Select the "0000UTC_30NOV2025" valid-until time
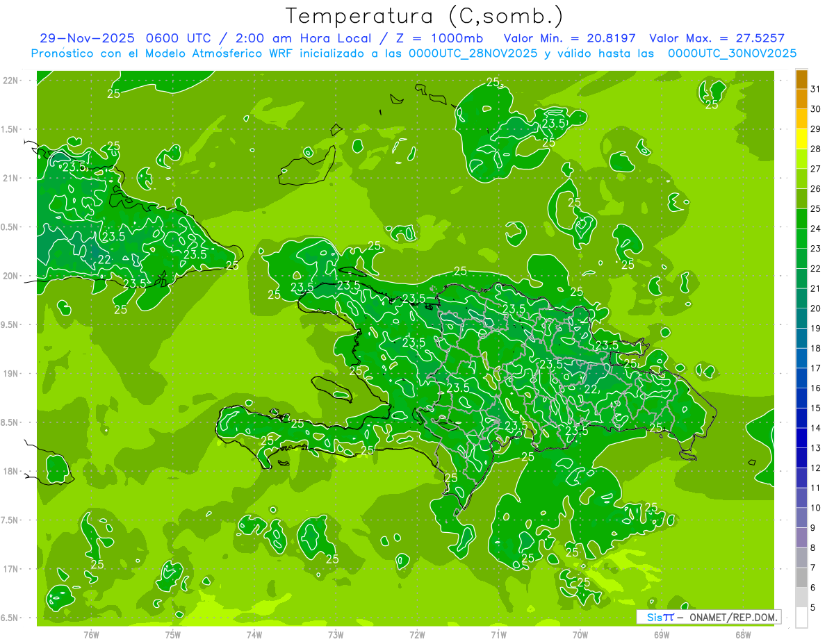 pos(731,53)
